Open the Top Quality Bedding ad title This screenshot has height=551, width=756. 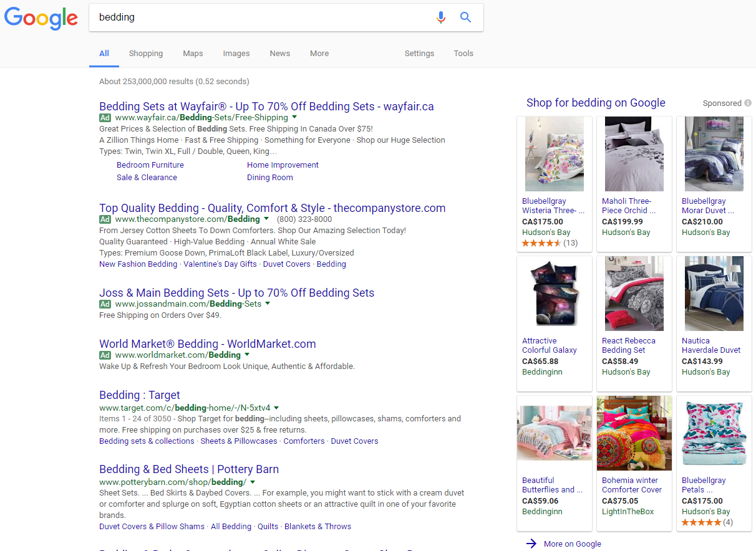(x=272, y=208)
